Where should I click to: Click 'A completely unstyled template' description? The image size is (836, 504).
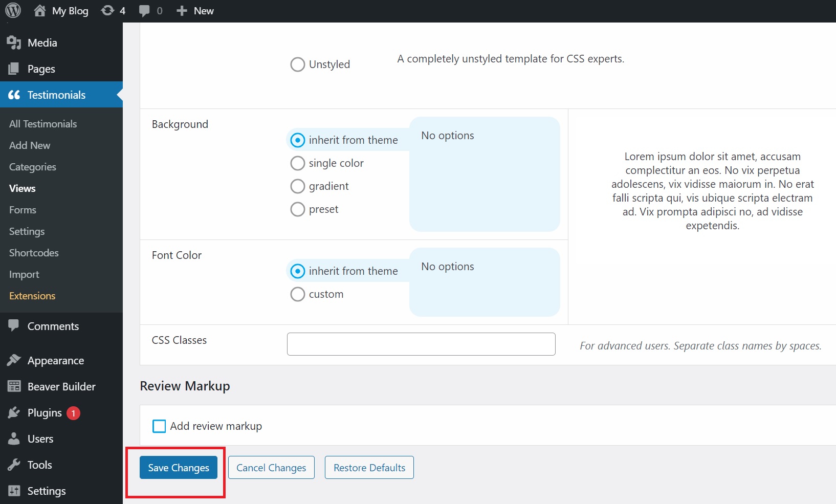pos(511,59)
